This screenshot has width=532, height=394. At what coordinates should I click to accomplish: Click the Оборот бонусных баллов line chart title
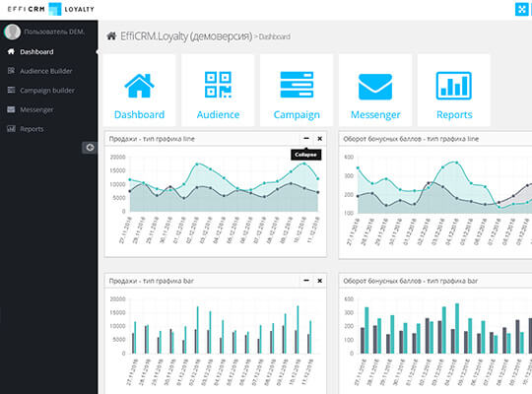click(x=411, y=139)
